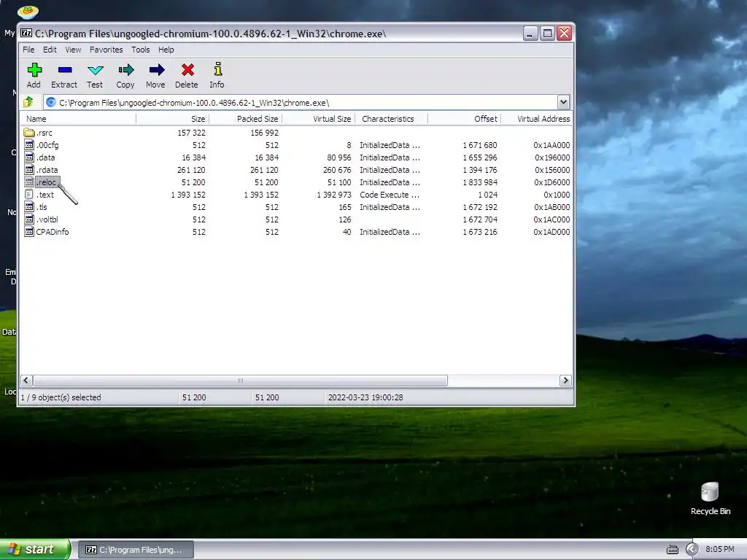Go up one folder level
The image size is (747, 560).
[28, 102]
